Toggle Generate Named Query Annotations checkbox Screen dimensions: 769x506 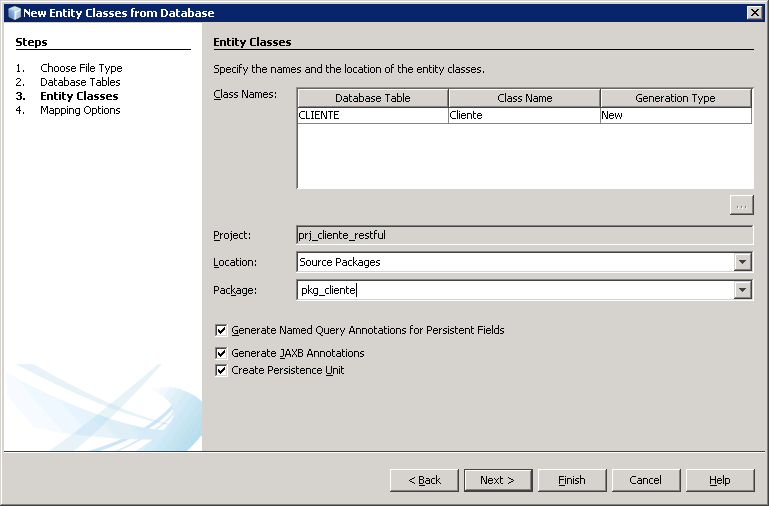pyautogui.click(x=221, y=330)
